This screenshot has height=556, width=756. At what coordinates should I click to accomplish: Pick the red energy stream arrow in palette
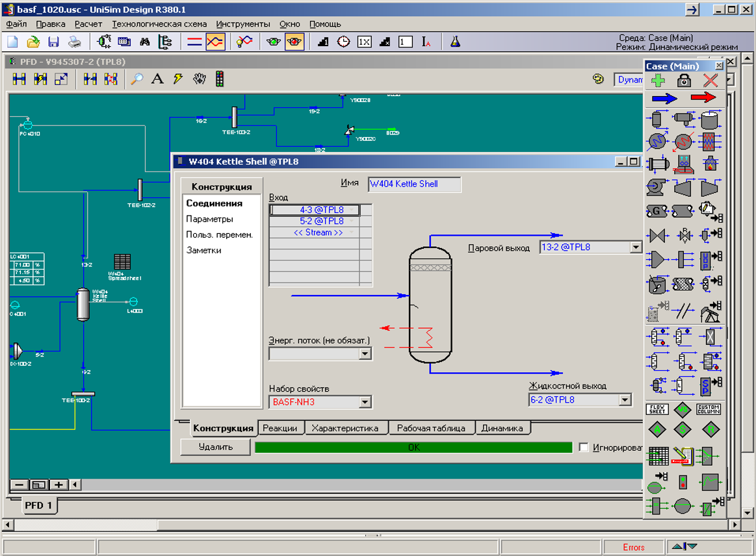coord(703,98)
